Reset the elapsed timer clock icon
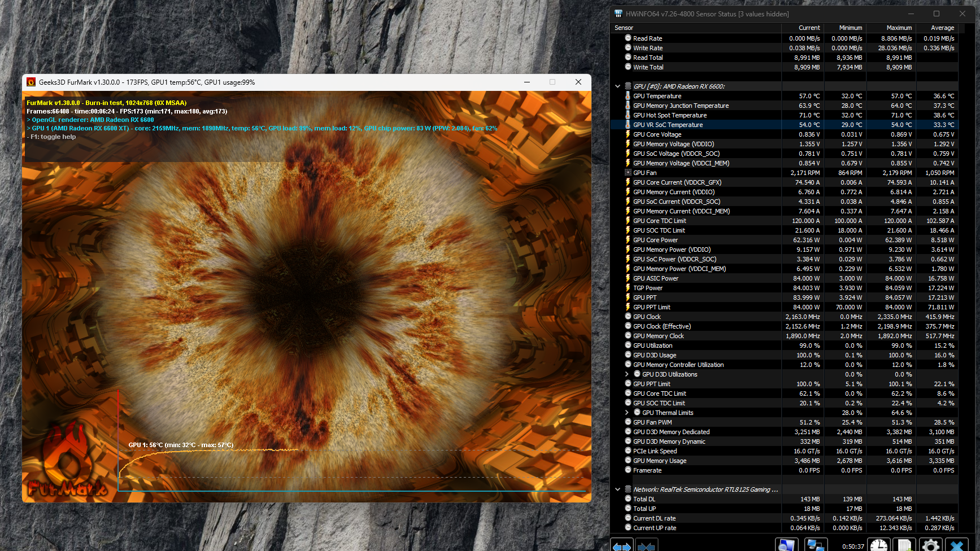This screenshot has width=980, height=551. (879, 545)
